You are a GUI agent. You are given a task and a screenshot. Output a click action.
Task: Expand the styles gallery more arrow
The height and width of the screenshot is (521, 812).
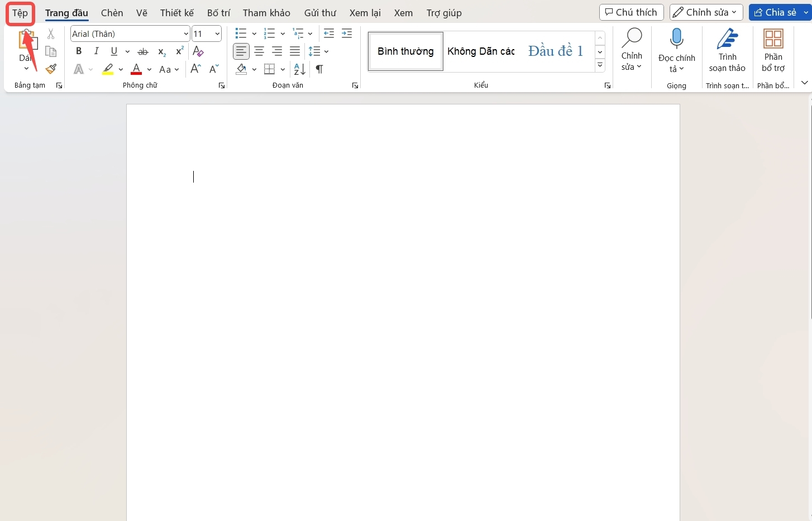point(600,65)
